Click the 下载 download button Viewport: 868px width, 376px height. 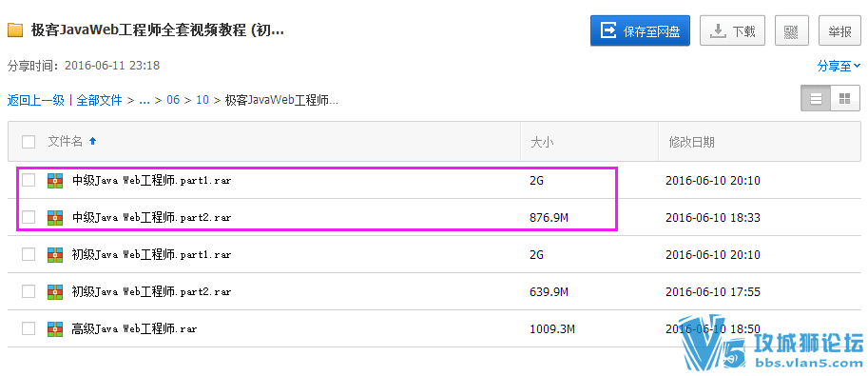click(732, 31)
